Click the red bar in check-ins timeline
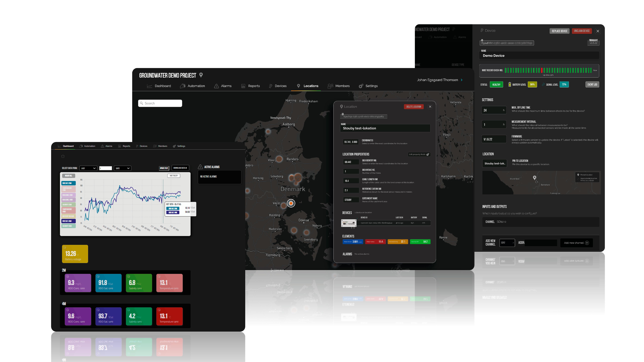644x362 pixels. (x=542, y=70)
